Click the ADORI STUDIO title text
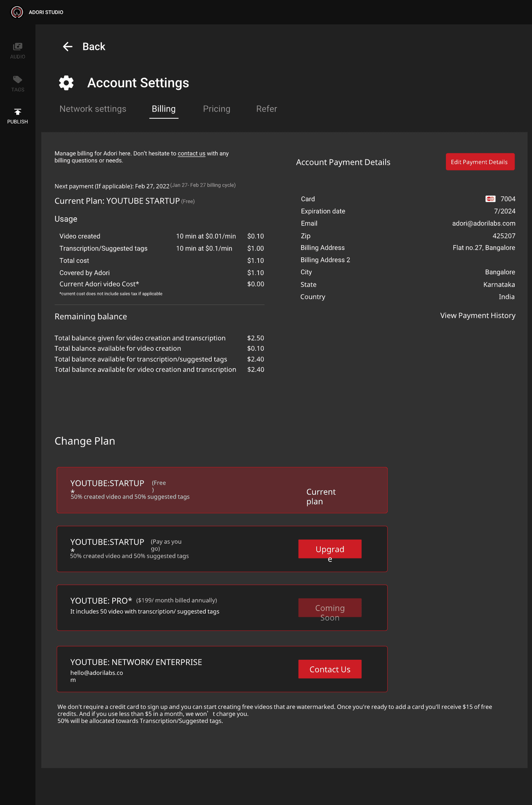 tap(46, 12)
